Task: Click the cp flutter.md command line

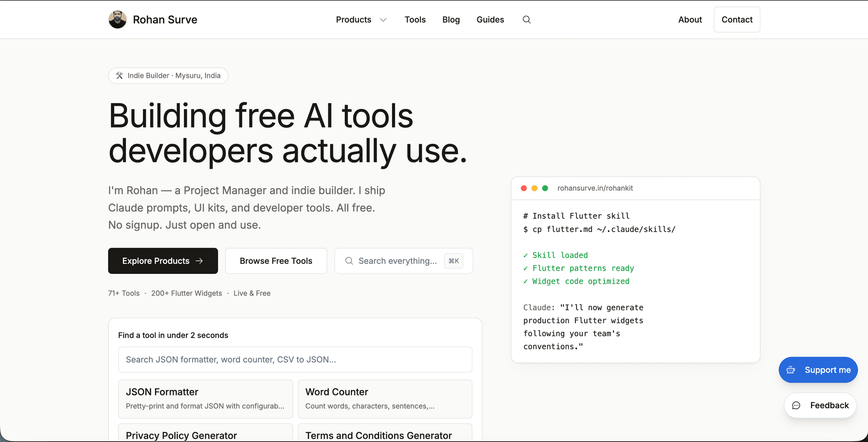Action: click(599, 229)
